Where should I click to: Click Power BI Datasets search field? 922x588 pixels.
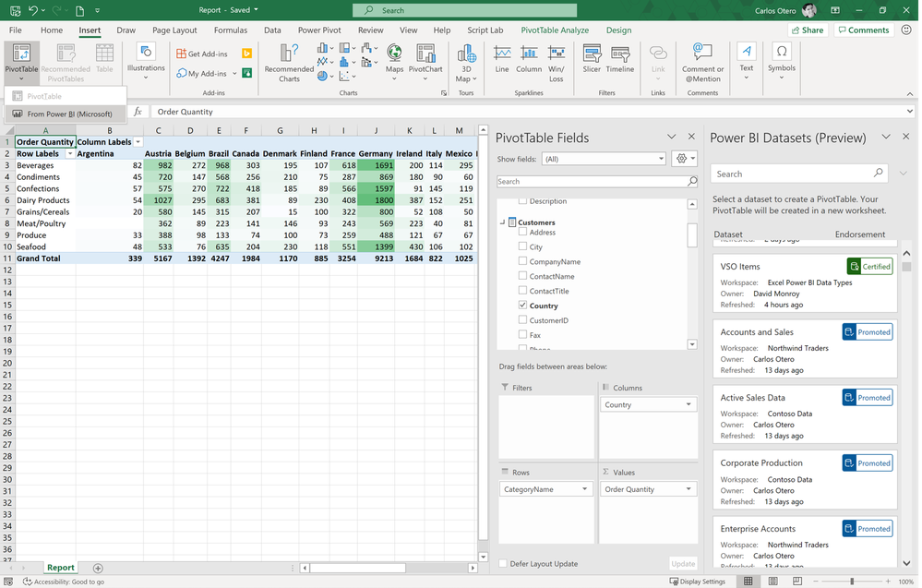798,174
